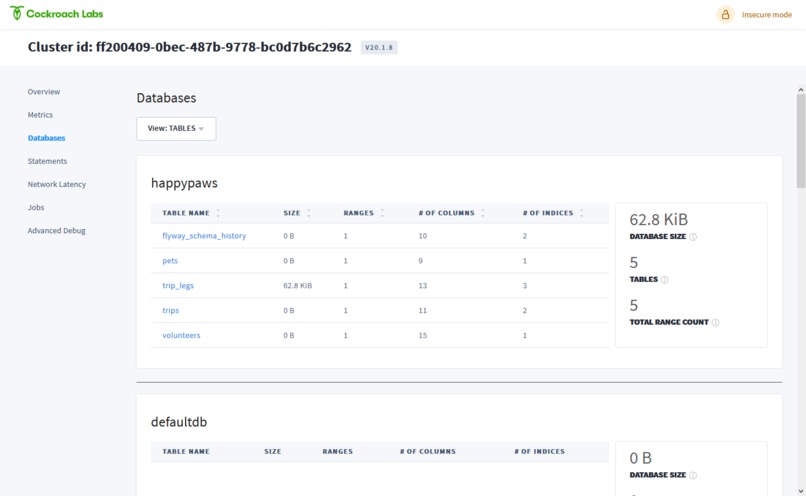Click the Total Range Count info icon
The height and width of the screenshot is (496, 806).
click(x=716, y=322)
